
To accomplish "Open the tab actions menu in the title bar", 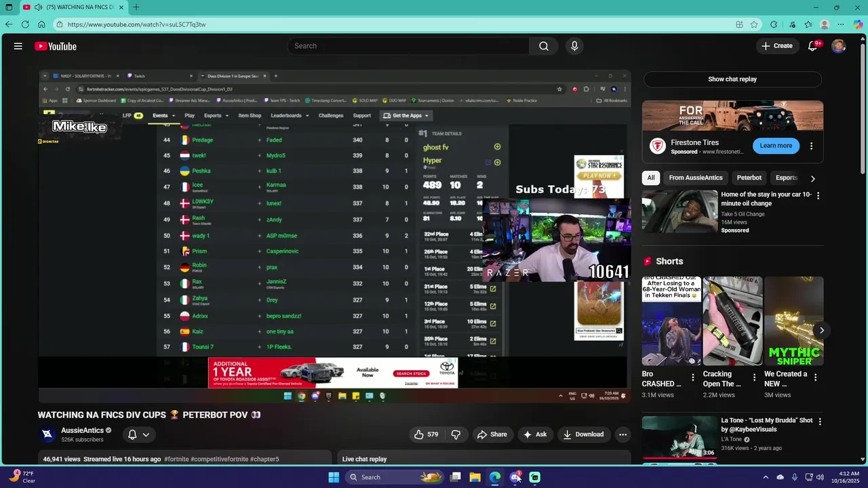I will (x=9, y=7).
